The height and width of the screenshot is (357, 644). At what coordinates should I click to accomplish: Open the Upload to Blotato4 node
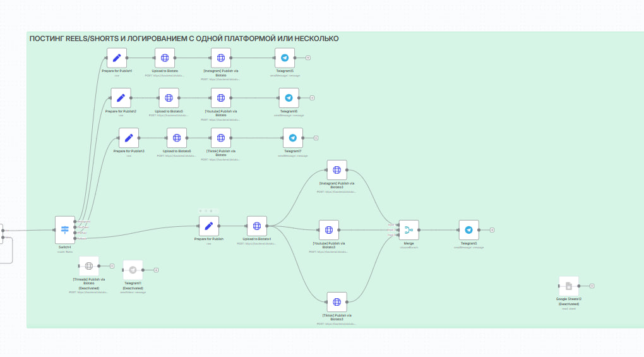pos(257,226)
